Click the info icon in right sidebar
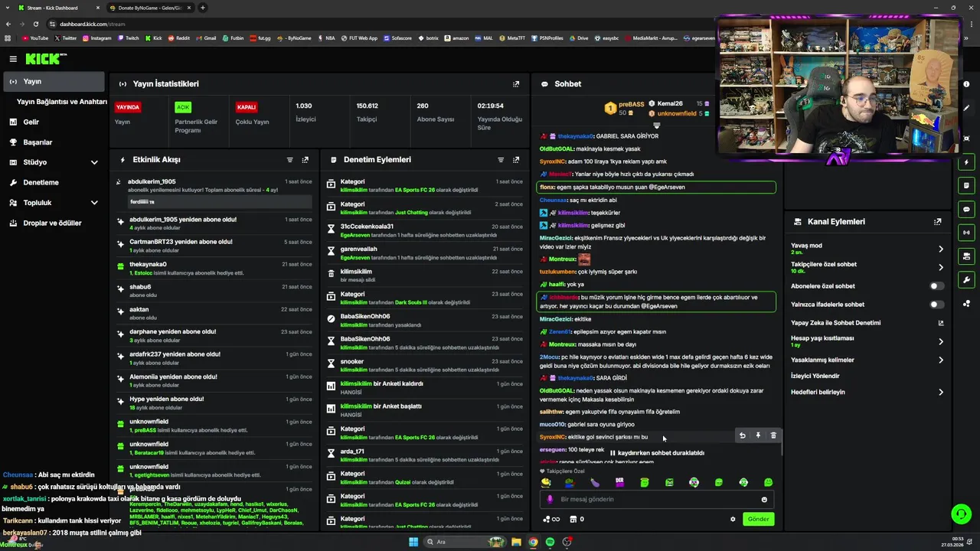The image size is (980, 551). tap(966, 84)
